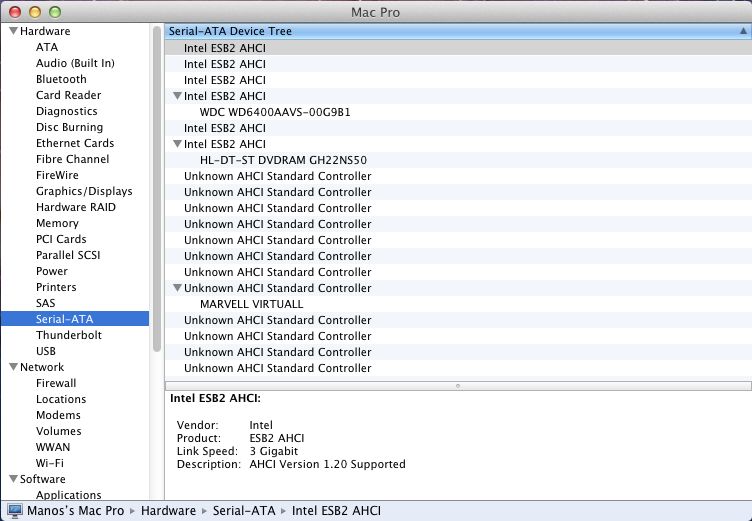Select Fibre Channel in sidebar
Screen dimensions: 752x521
tap(72, 159)
